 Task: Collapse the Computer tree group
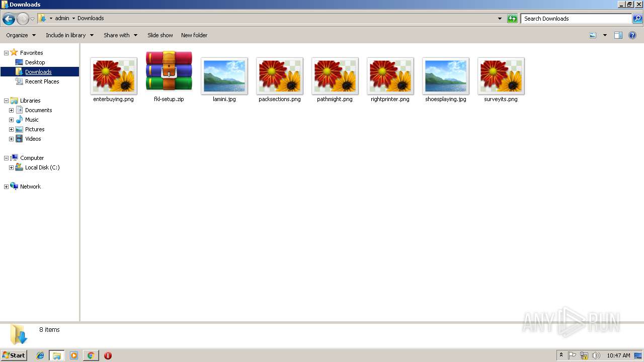coord(6,158)
